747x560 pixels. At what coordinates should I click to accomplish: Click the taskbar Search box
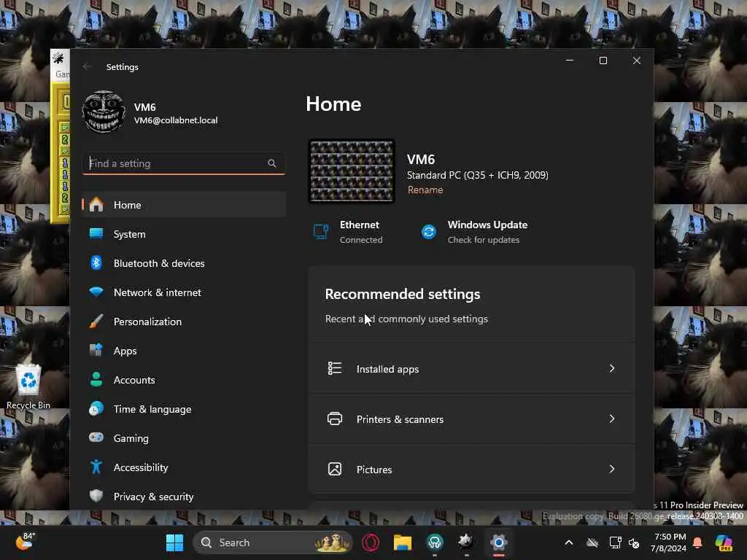(x=273, y=542)
